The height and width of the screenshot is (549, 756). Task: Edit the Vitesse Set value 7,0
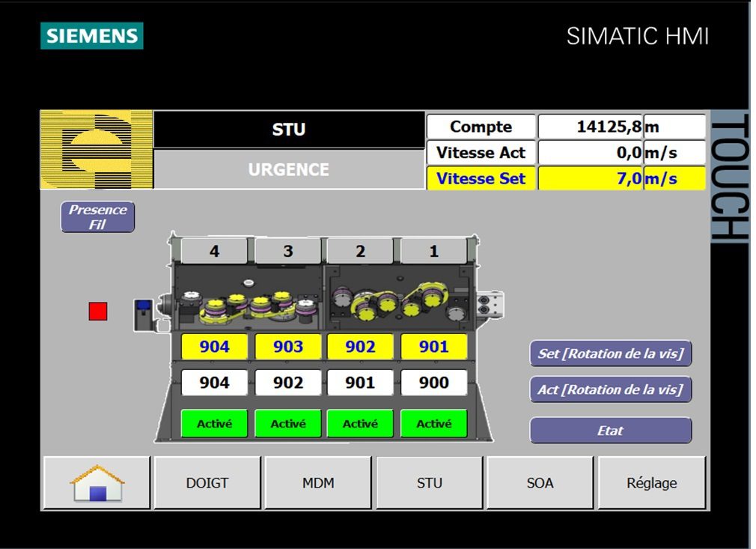coord(591,178)
